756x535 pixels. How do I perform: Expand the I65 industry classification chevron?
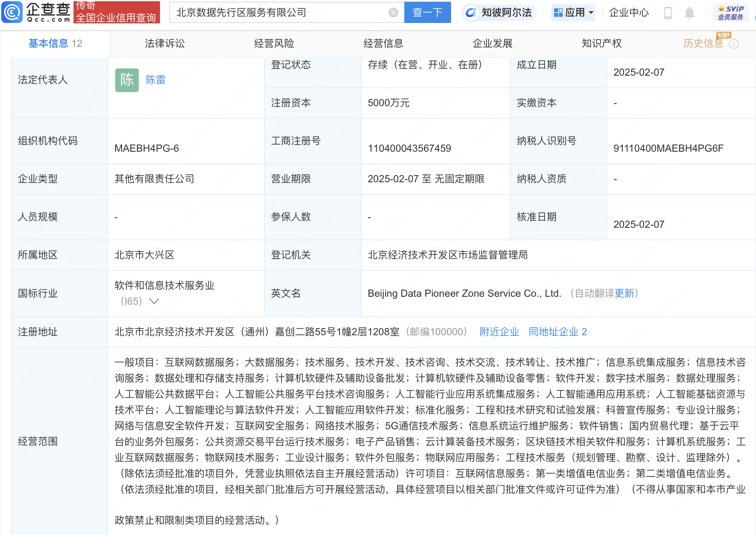click(154, 301)
